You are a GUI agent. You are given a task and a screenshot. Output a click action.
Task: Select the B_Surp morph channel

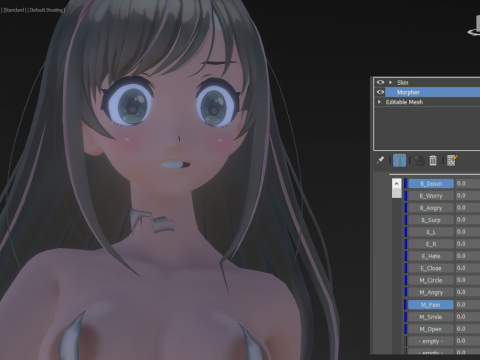[x=431, y=220]
